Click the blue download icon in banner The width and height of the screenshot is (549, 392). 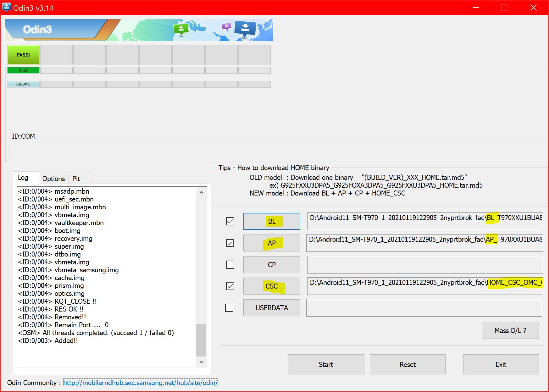(x=245, y=29)
